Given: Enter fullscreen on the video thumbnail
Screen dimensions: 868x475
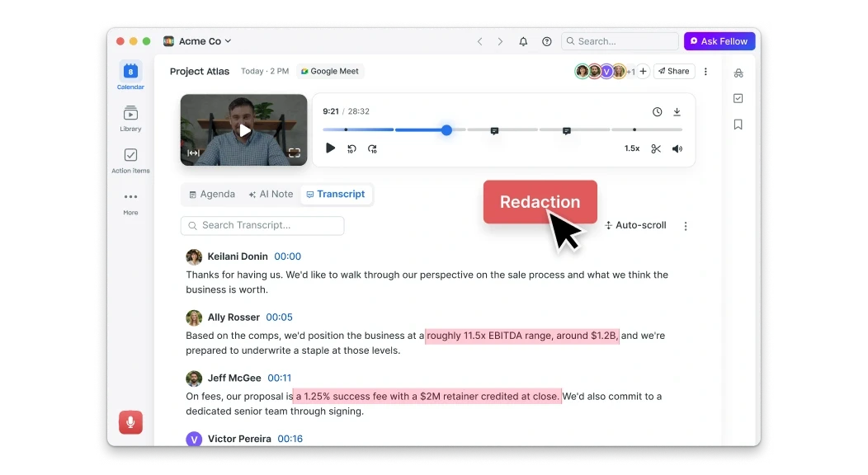Looking at the screenshot, I should click(x=295, y=153).
